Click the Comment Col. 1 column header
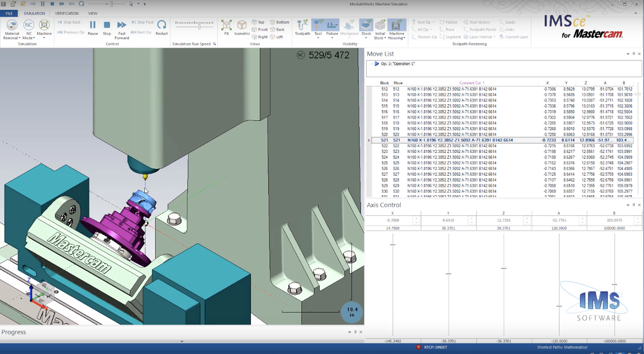 [x=472, y=83]
